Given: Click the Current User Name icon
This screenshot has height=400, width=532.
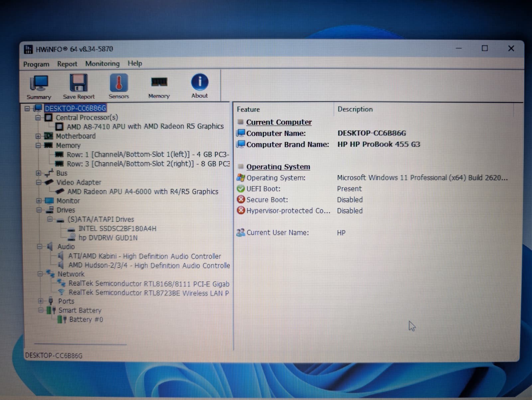Looking at the screenshot, I should (241, 233).
